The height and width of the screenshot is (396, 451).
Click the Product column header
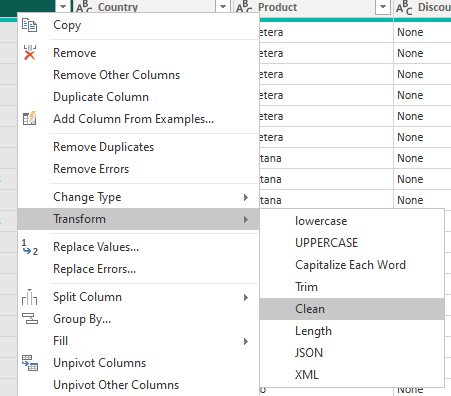[277, 7]
